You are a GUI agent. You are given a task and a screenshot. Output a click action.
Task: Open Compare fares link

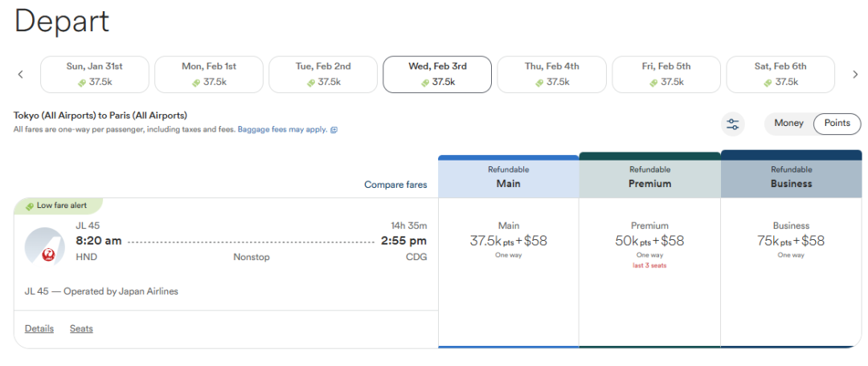click(x=395, y=185)
